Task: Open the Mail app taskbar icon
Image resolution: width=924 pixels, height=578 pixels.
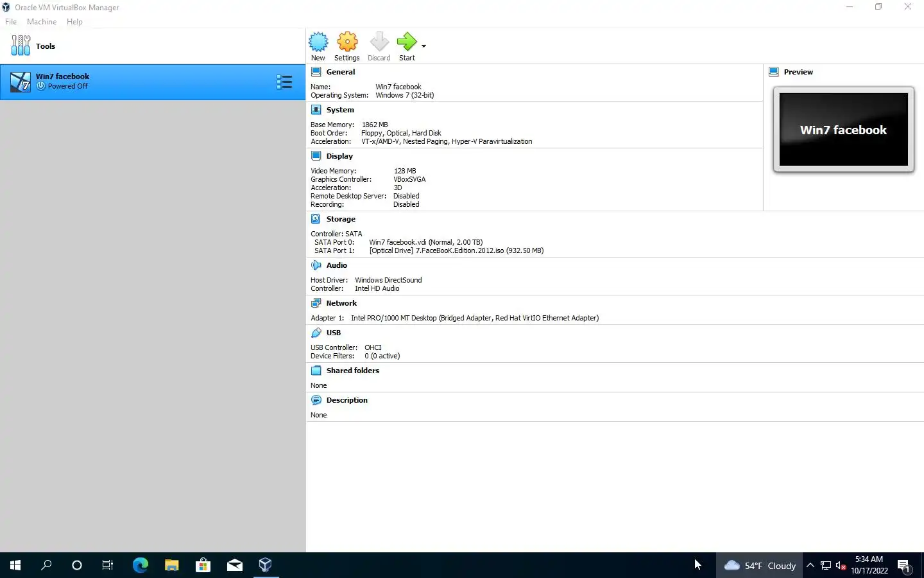Action: tap(234, 565)
